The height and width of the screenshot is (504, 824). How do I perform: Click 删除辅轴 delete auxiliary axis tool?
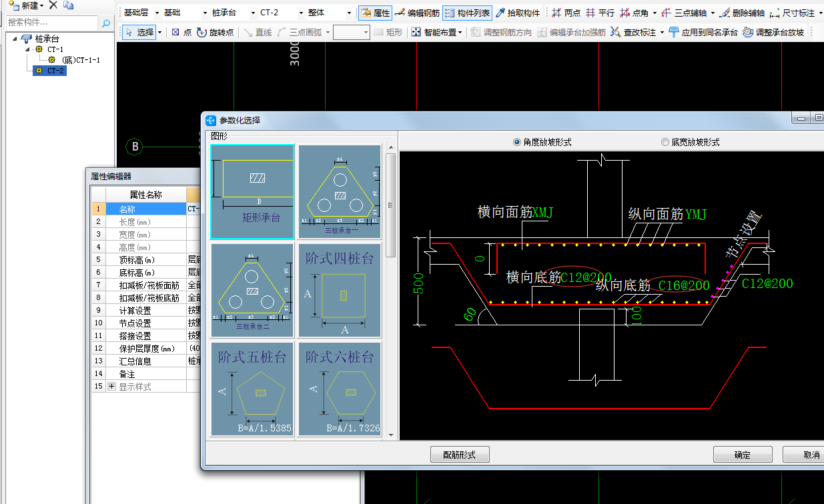741,13
